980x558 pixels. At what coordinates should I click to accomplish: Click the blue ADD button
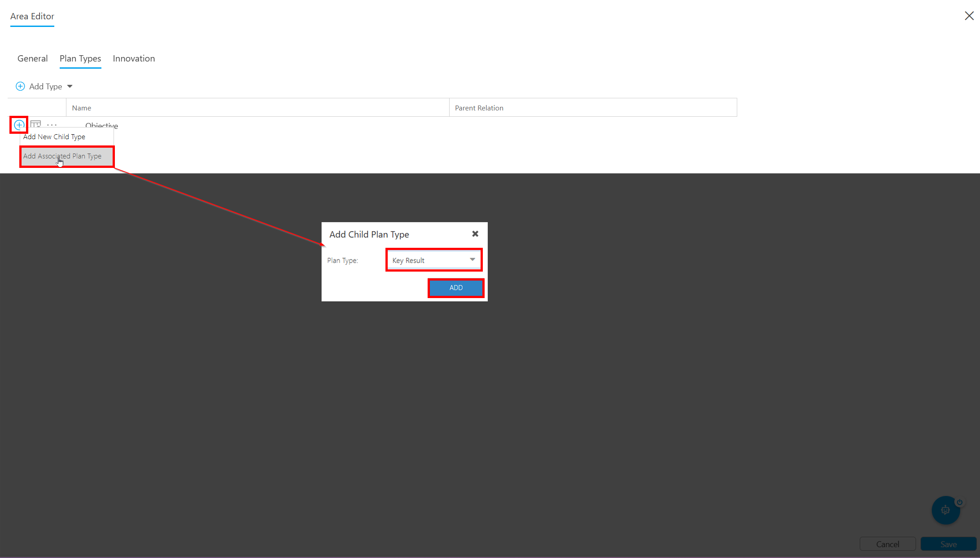[456, 288]
